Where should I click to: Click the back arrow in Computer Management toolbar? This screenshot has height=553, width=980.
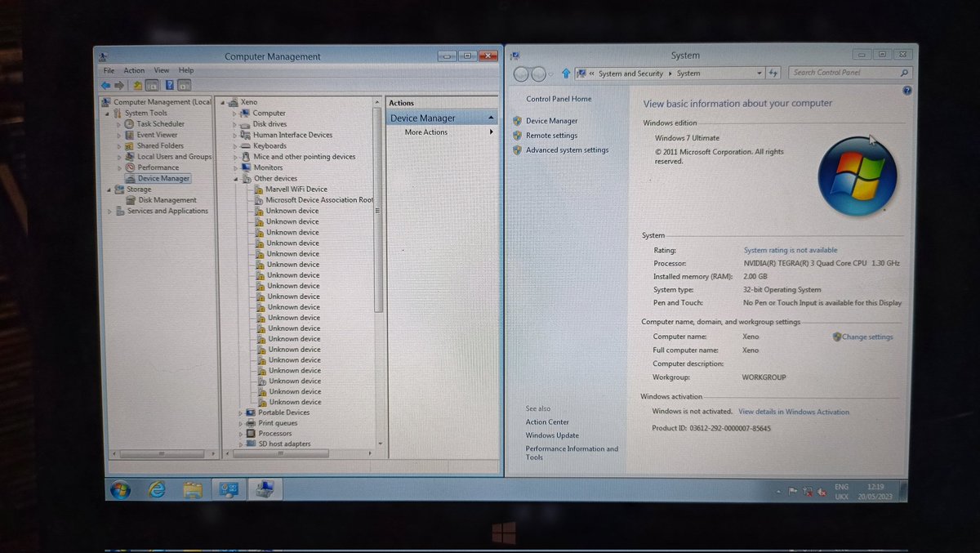(105, 84)
